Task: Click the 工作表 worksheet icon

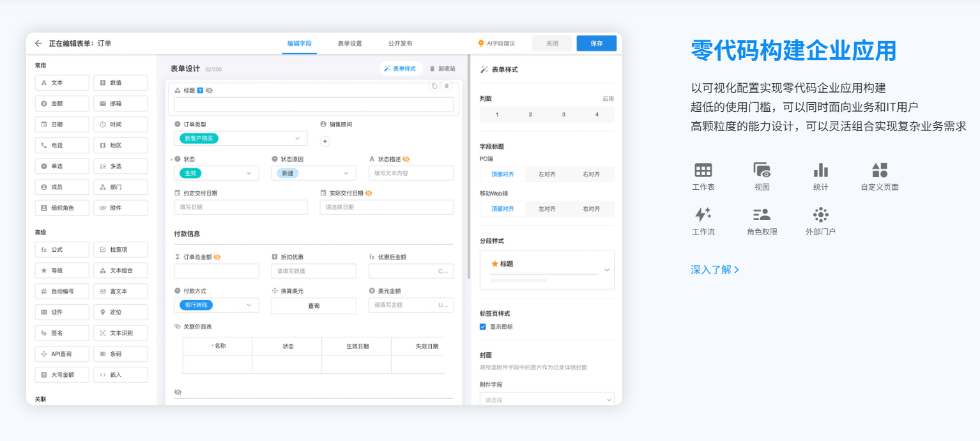Action: (703, 170)
